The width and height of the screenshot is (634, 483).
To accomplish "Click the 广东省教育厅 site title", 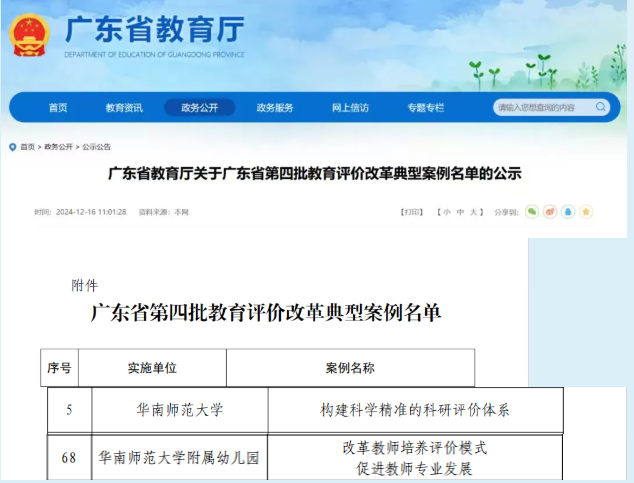I will (x=154, y=29).
